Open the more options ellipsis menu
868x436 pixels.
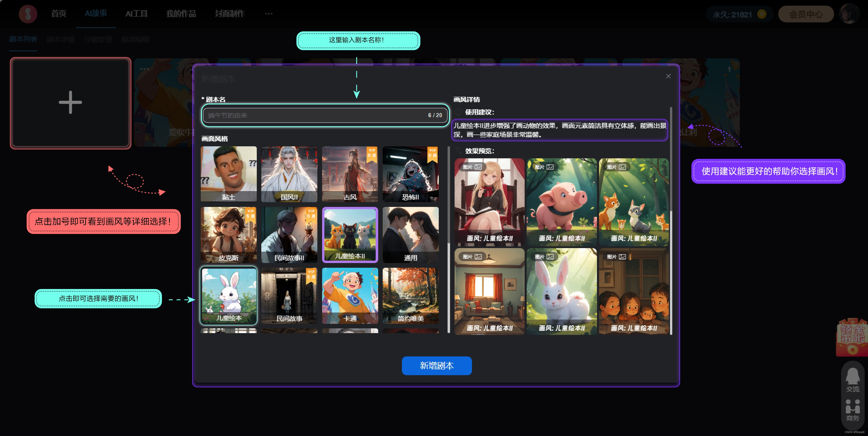coord(269,14)
